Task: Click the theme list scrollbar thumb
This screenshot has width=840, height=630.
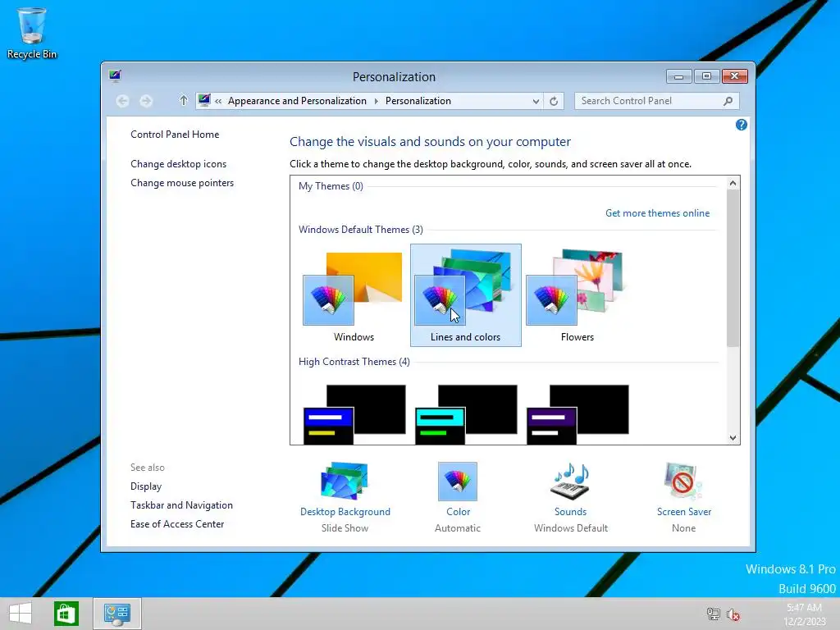Action: 733,268
